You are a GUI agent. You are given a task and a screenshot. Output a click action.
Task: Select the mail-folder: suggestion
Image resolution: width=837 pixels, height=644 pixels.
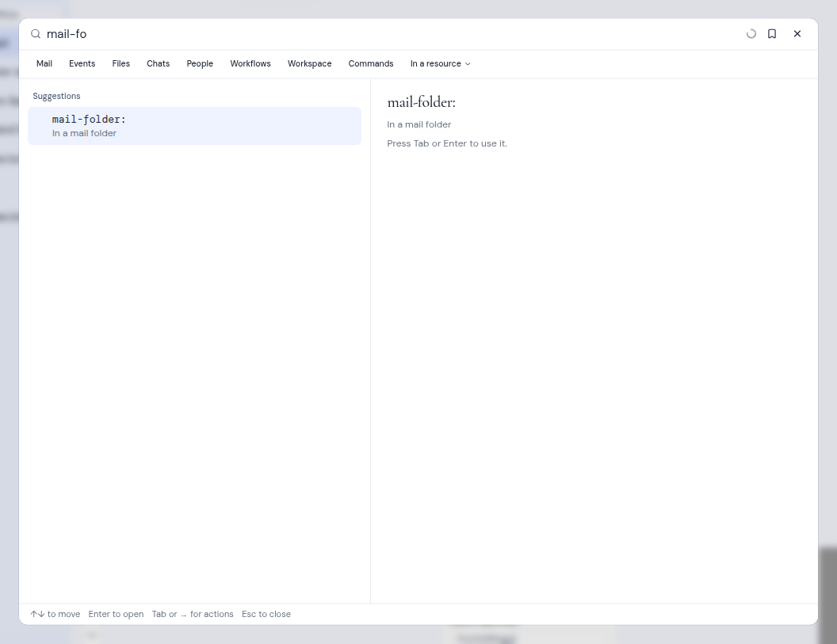coord(194,126)
